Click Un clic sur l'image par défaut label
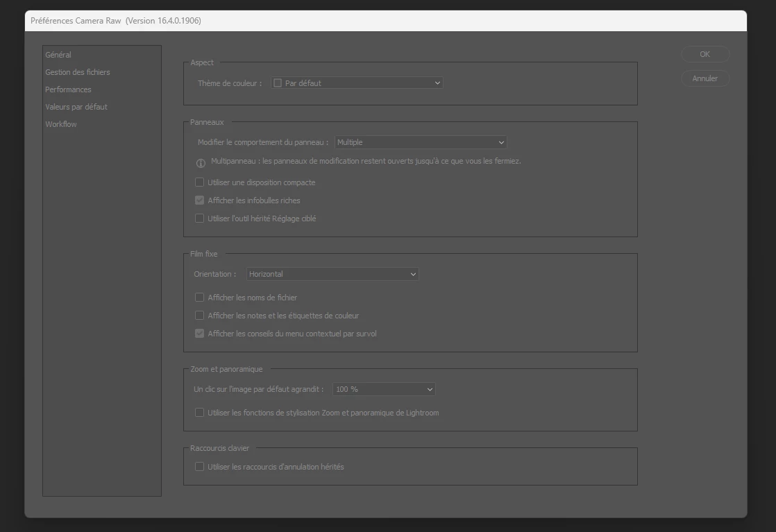The image size is (776, 532). 259,389
